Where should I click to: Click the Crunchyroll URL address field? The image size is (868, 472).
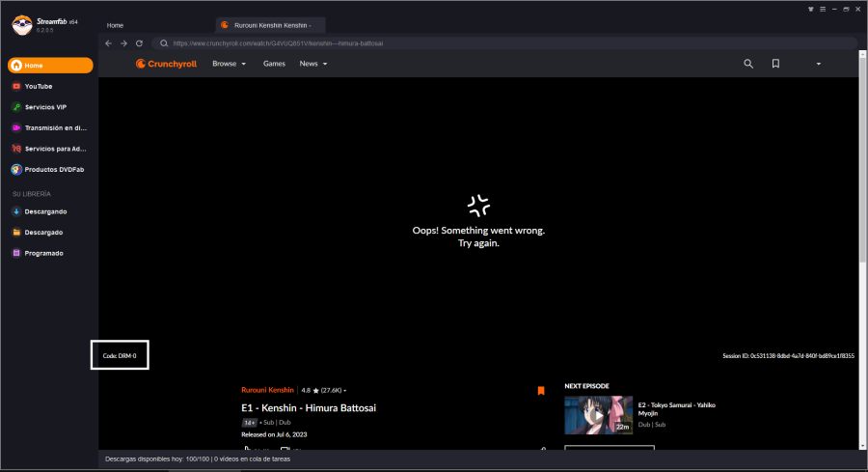click(x=503, y=43)
